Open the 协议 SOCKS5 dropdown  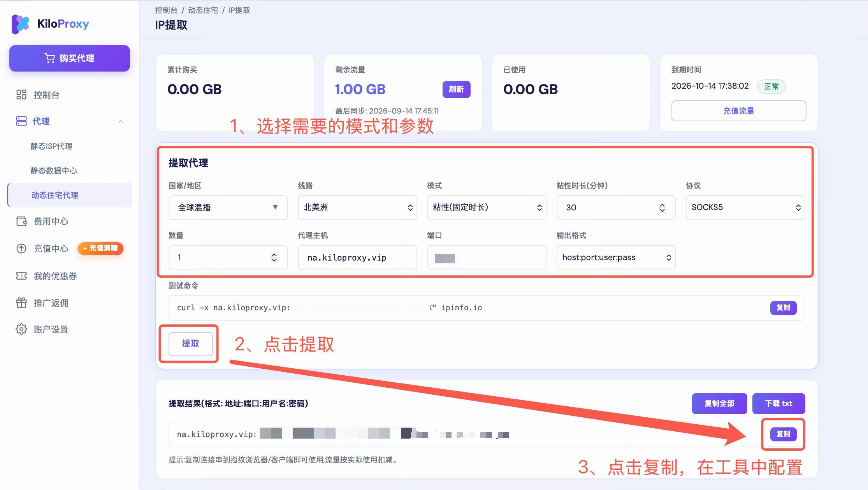coord(745,207)
